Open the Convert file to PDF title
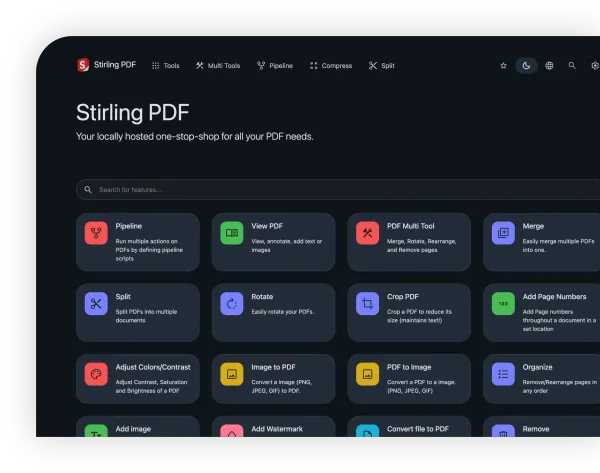 pos(417,429)
